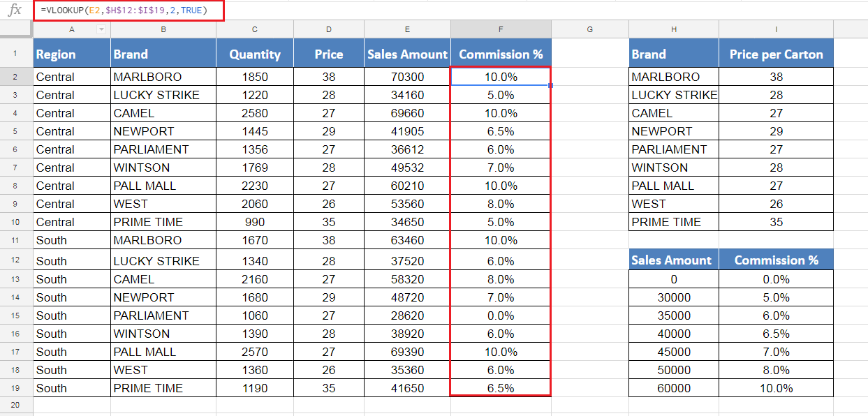Click the Commission % header in column I
Screen dimensions: 868x416
(x=776, y=260)
